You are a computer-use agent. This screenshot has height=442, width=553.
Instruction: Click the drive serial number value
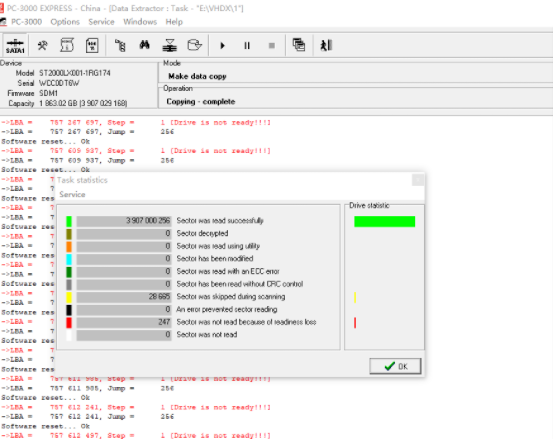click(x=59, y=83)
